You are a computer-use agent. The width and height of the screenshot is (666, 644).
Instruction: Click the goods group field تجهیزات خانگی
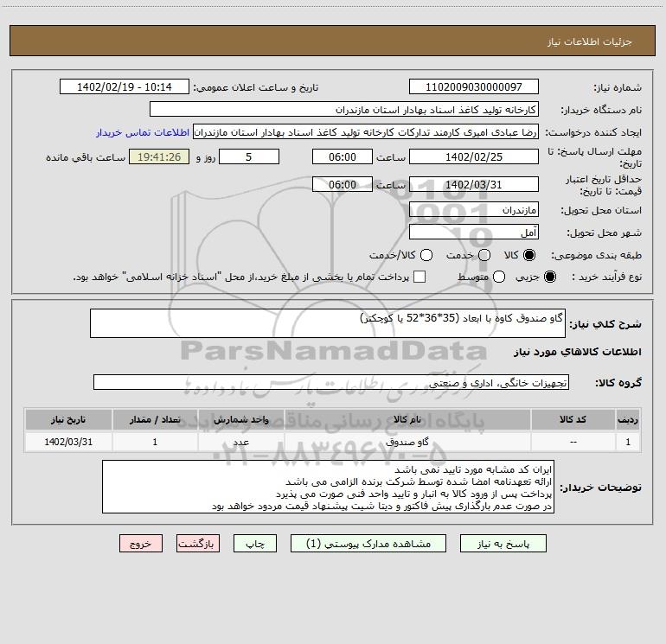click(x=331, y=382)
